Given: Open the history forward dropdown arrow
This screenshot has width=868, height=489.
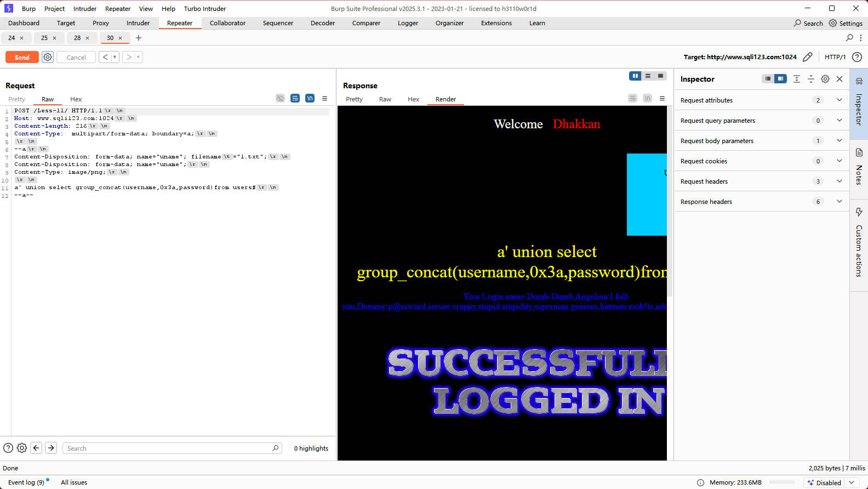Looking at the screenshot, I should click(x=139, y=57).
